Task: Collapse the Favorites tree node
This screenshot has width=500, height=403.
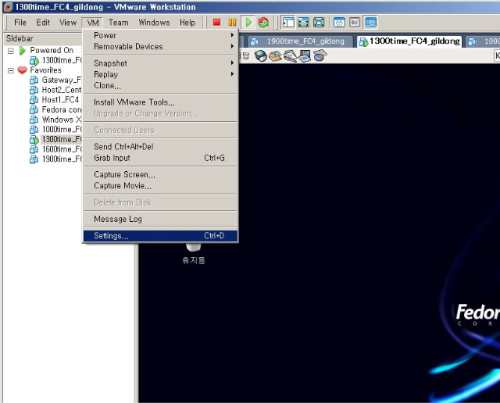Action: click(11, 71)
